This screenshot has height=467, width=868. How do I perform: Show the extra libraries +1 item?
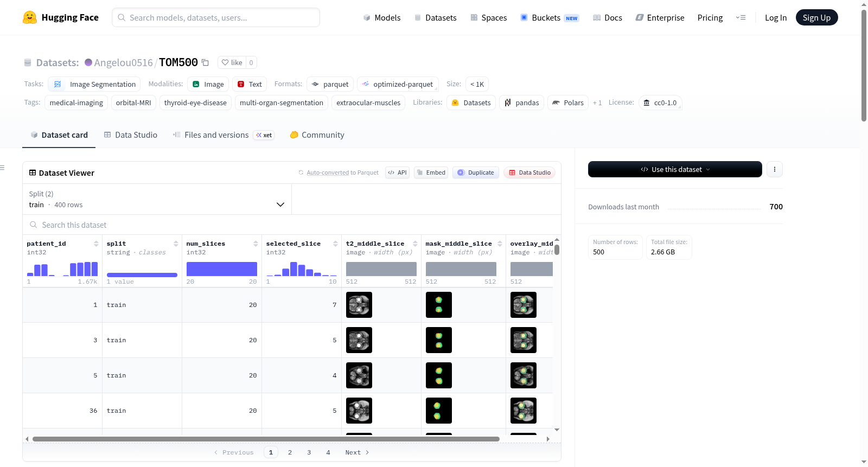[597, 103]
